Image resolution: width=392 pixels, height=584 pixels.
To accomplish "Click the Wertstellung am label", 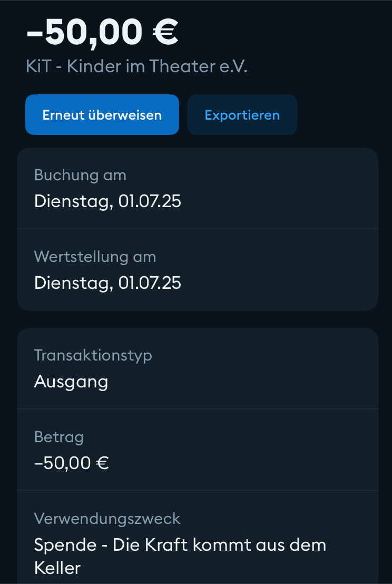I will pos(95,257).
